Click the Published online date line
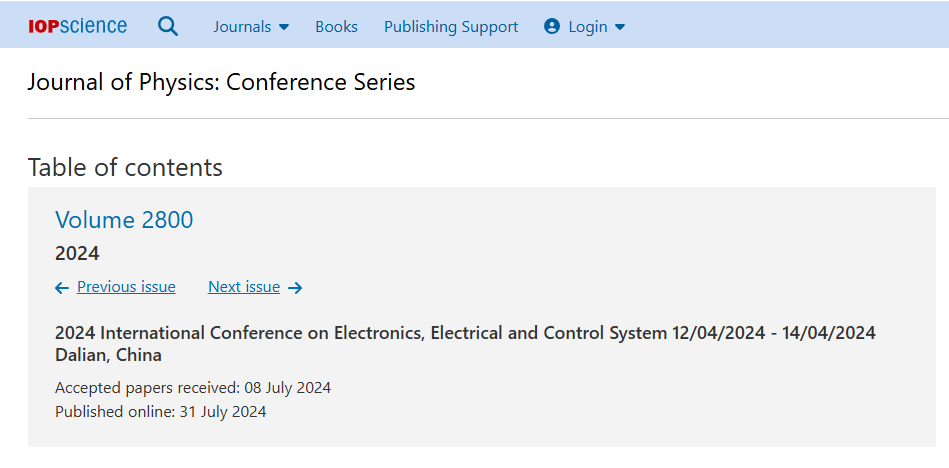The width and height of the screenshot is (949, 468). (x=161, y=411)
